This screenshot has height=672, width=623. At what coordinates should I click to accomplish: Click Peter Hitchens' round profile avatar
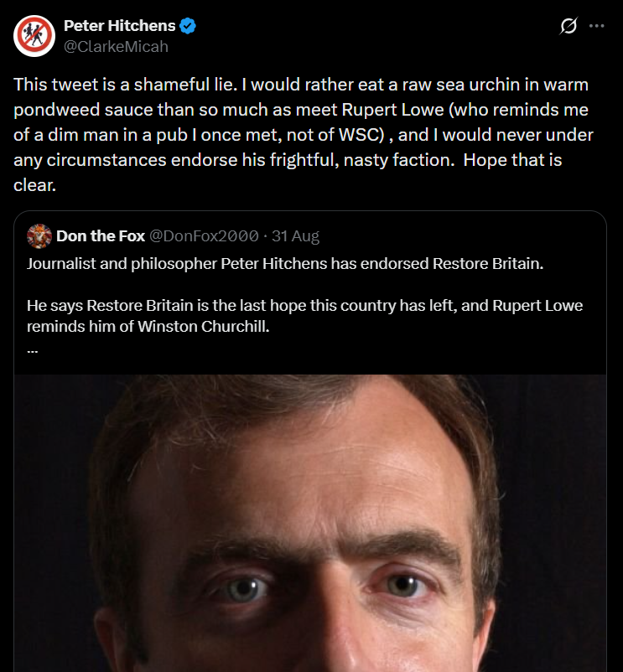[34, 36]
